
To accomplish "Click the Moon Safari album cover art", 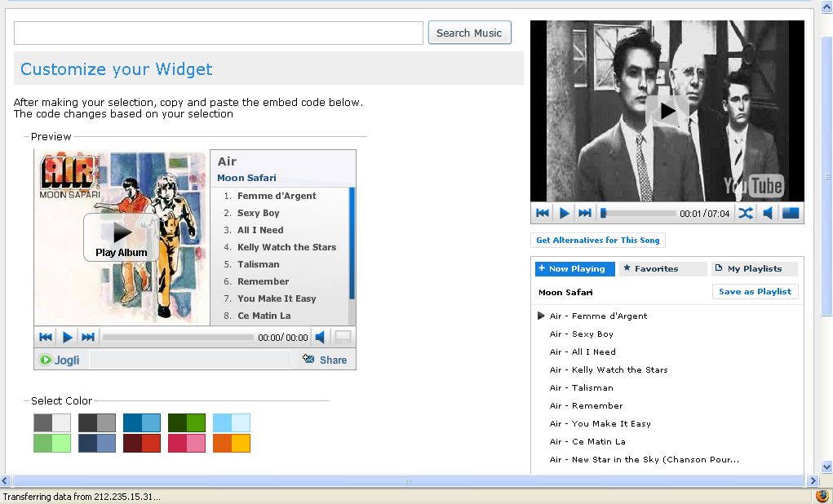I will point(122,238).
